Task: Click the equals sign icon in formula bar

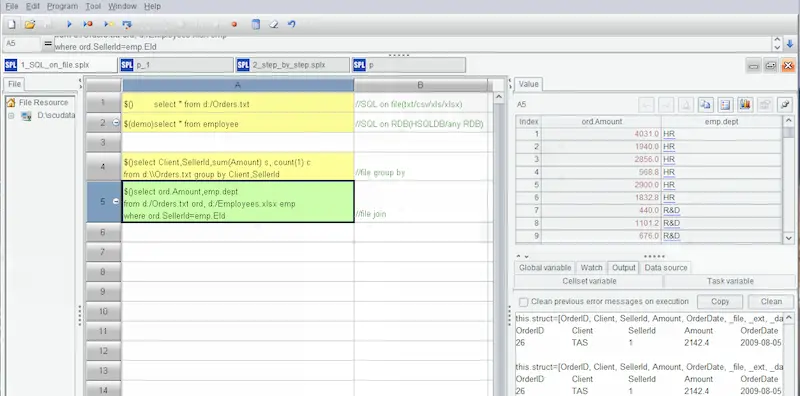Action: pos(48,44)
